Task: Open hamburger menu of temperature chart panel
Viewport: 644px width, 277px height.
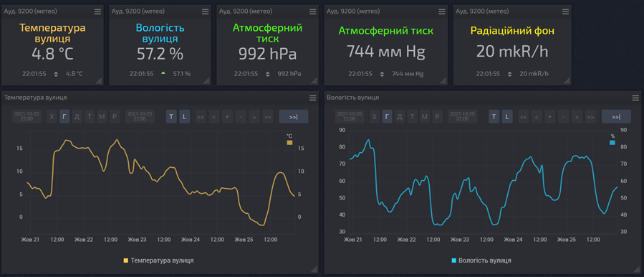Action: pyautogui.click(x=313, y=98)
